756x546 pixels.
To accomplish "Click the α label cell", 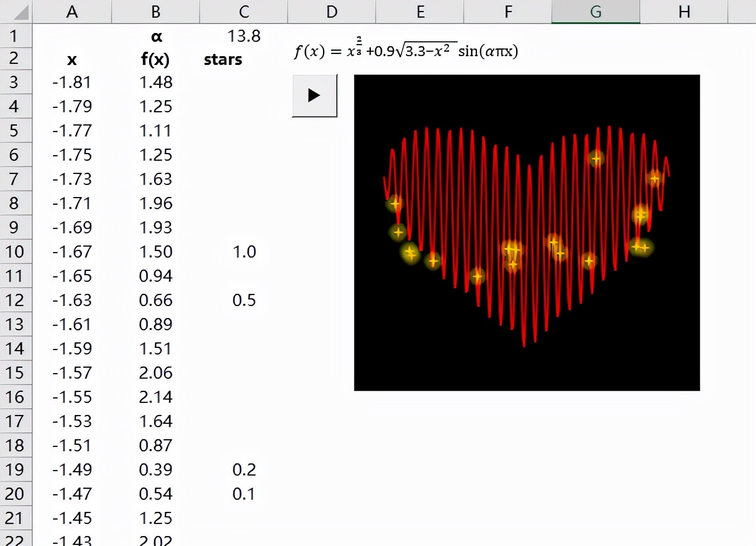I will (156, 36).
